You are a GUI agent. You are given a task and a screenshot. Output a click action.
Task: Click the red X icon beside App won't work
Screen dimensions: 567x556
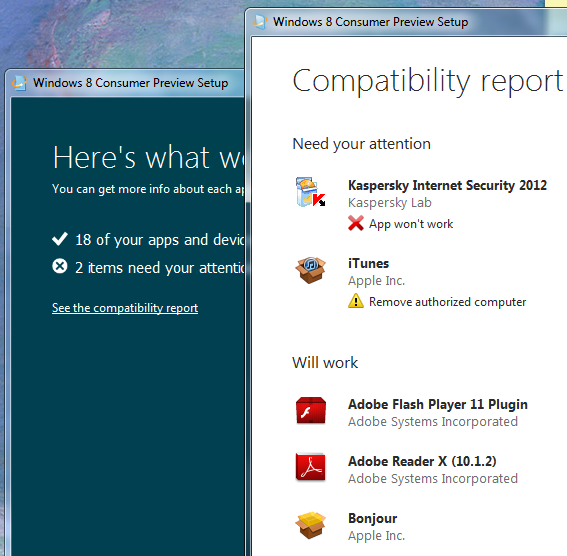[x=356, y=223]
